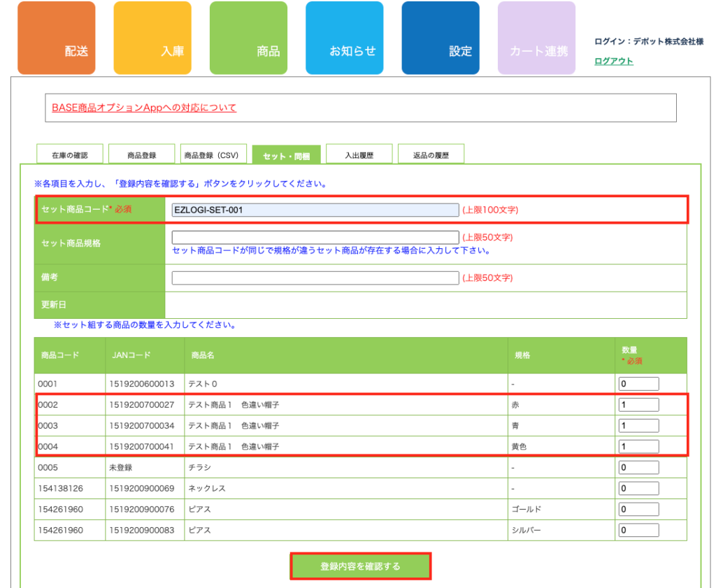The width and height of the screenshot is (716, 588).
Task: Switch to the 入出履歴 tab
Action: 359,155
